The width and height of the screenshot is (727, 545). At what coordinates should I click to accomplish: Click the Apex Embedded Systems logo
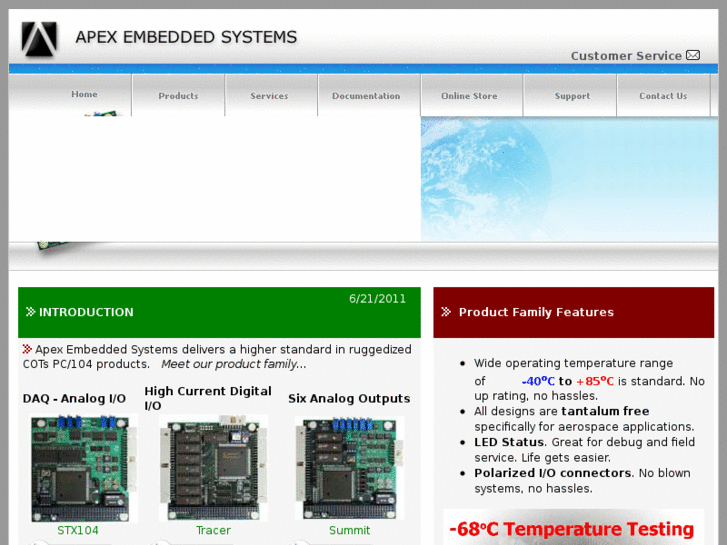click(39, 39)
